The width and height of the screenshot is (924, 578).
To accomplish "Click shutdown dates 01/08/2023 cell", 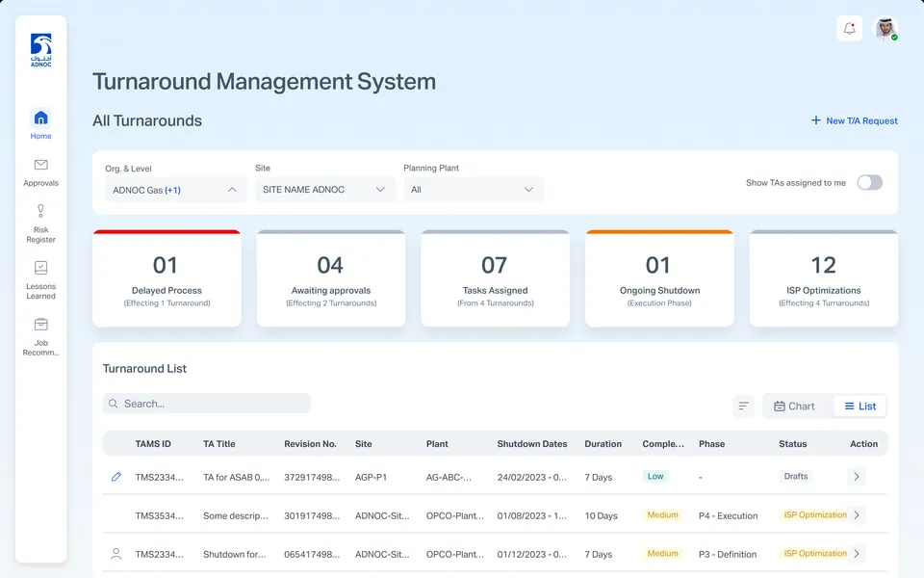I will click(531, 515).
